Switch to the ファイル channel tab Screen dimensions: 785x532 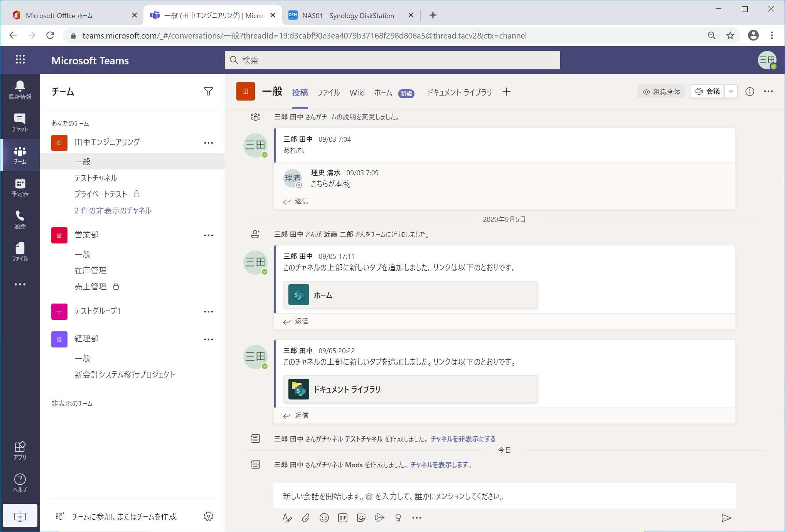[x=328, y=92]
